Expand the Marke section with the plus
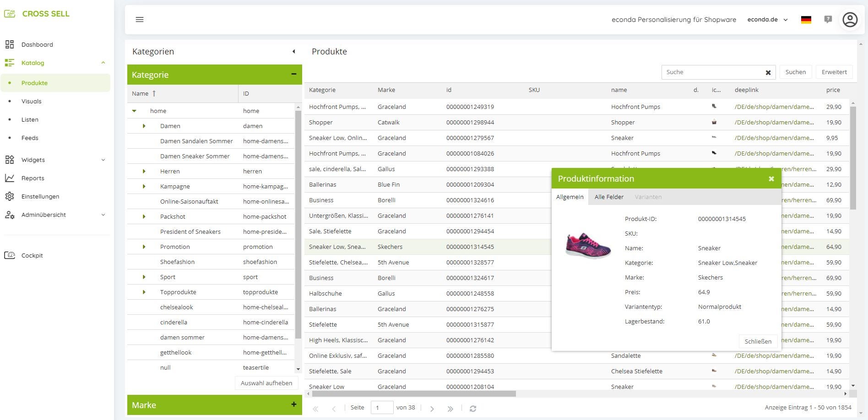 [x=294, y=404]
